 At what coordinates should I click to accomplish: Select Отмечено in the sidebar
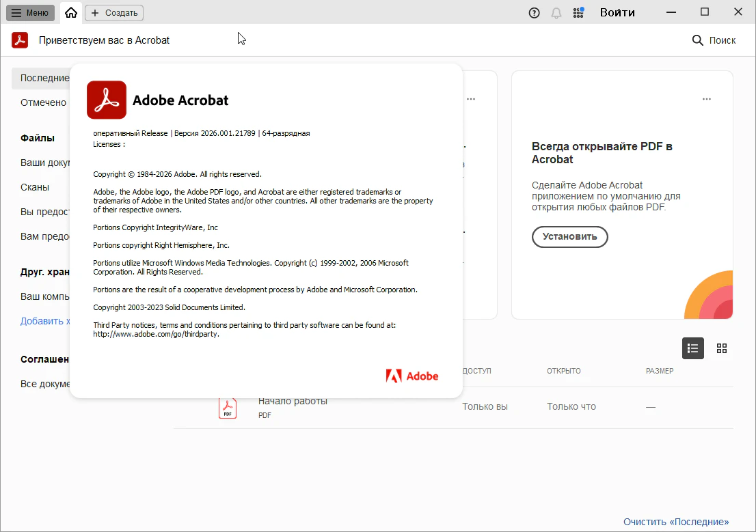(43, 102)
